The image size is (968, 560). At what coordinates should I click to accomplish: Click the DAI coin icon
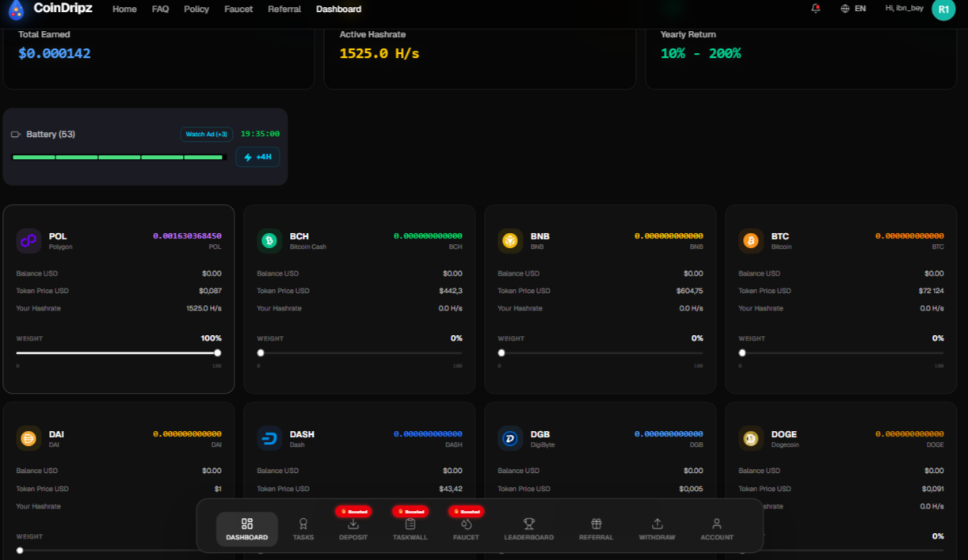pos(29,439)
